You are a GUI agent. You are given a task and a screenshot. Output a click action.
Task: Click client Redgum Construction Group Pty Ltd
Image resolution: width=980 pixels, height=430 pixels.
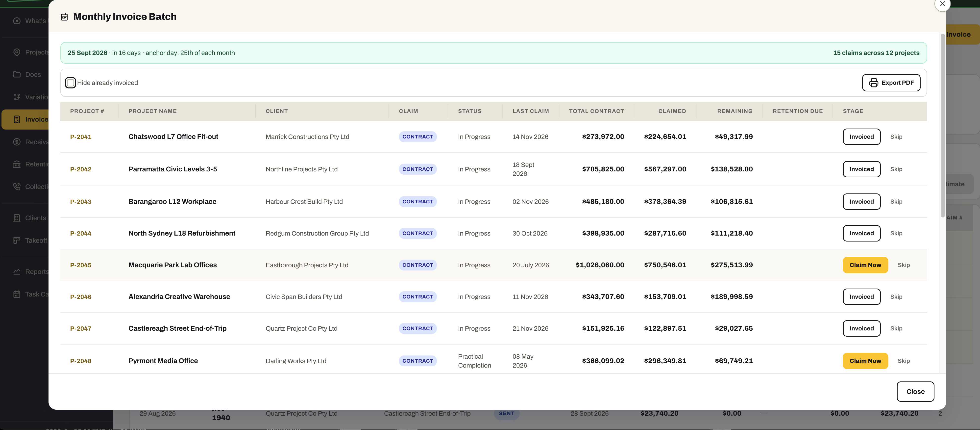pyautogui.click(x=317, y=233)
